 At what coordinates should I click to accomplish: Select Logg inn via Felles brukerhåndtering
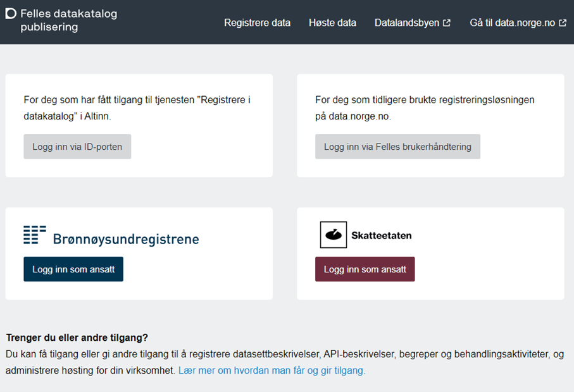(397, 147)
